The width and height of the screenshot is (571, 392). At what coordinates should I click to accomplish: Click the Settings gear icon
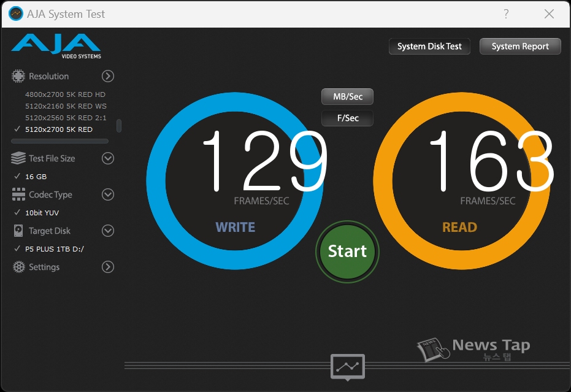(18, 267)
